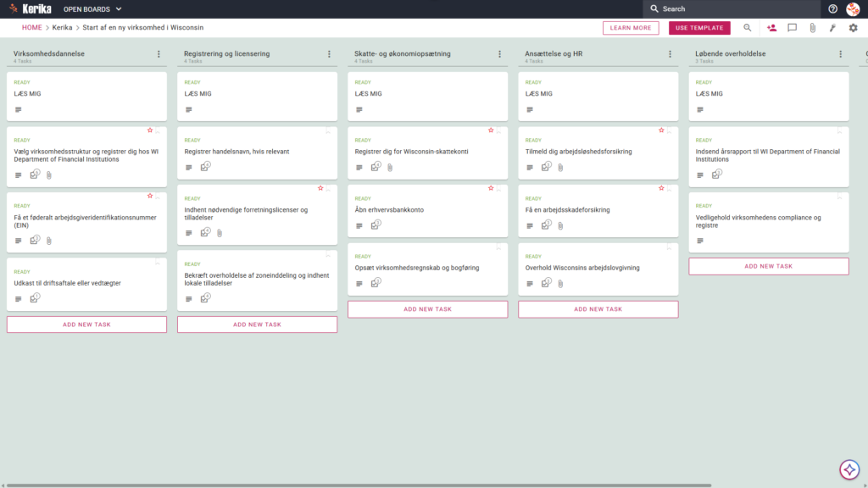Toggle star on Åbn erhvervsbankkonto card
Viewport: 868px width, 488px height.
click(x=491, y=189)
